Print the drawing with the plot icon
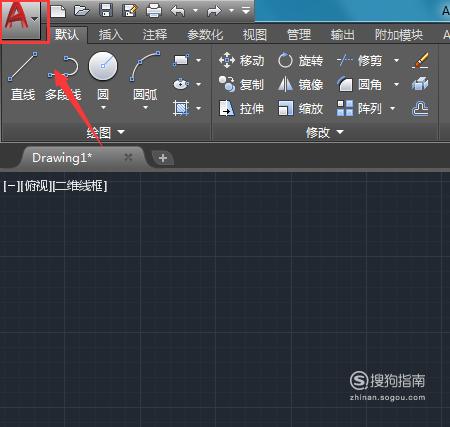The height and width of the screenshot is (427, 450). [154, 11]
